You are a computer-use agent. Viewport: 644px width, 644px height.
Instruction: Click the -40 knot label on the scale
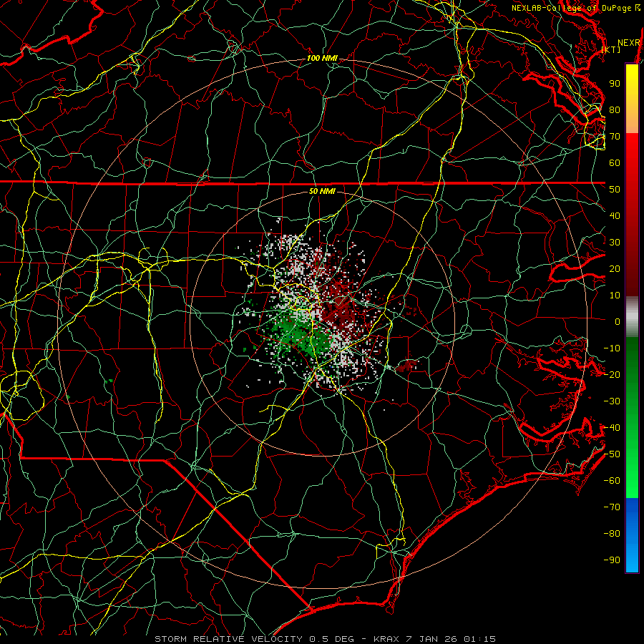point(612,428)
